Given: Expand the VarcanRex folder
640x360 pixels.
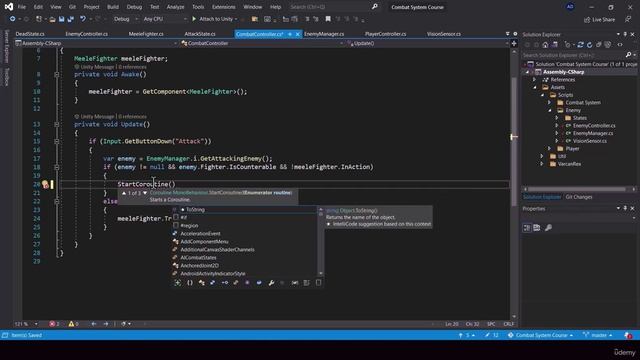Looking at the screenshot, I should [542, 164].
